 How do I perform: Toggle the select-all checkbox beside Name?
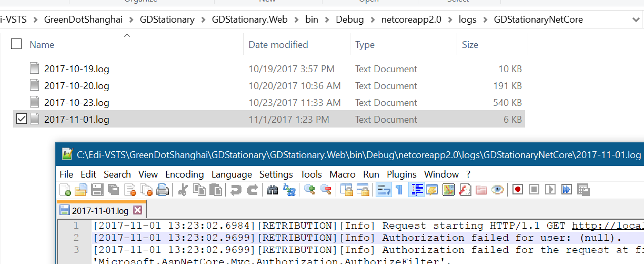point(16,44)
